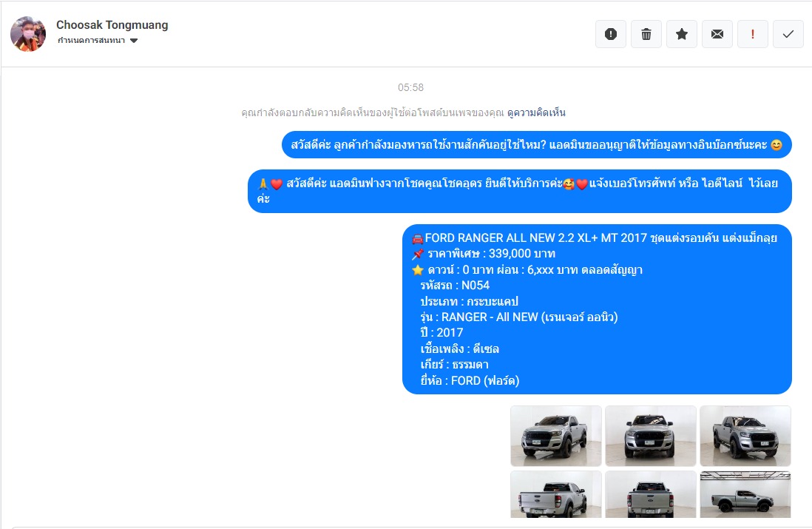Mark conversation as done with checkmark
Viewport: 812px width, 529px height.
[x=788, y=34]
